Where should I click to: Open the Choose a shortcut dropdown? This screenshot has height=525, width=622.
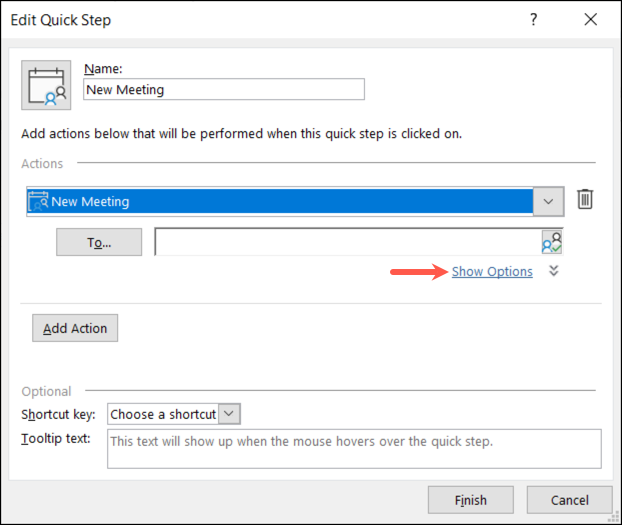coord(173,414)
